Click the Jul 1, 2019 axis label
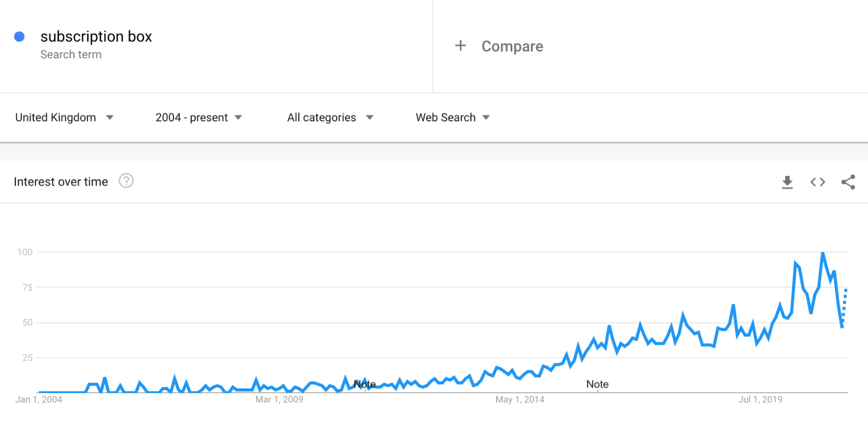This screenshot has width=868, height=424. tap(760, 400)
